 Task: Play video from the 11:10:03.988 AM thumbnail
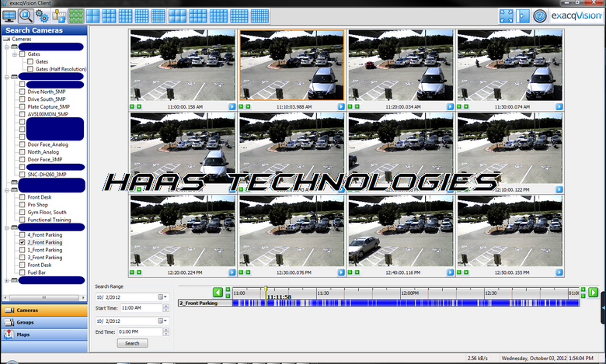pyautogui.click(x=341, y=106)
